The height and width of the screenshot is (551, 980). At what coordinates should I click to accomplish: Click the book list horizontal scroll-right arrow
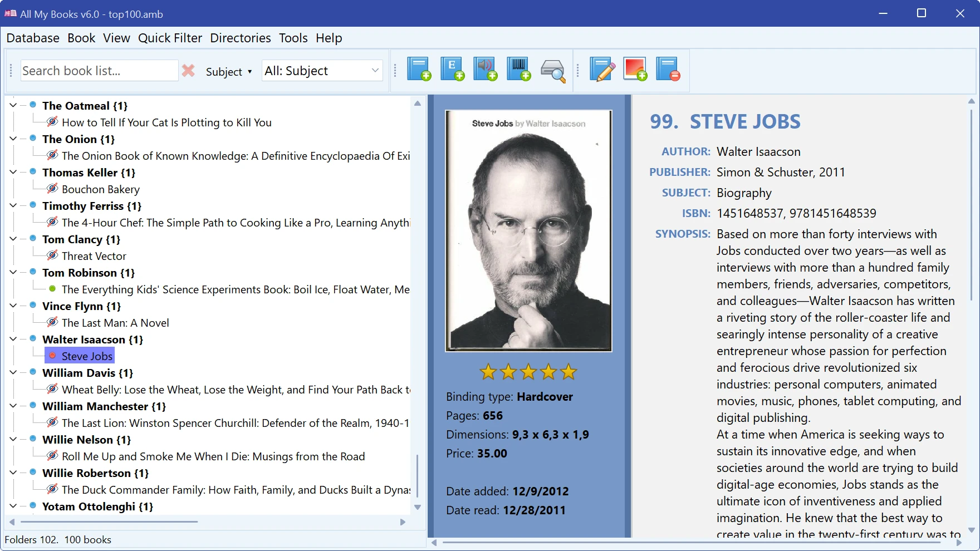[x=403, y=522]
